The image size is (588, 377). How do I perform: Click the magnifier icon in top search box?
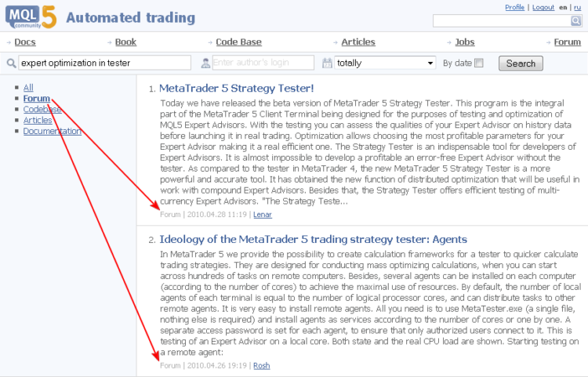tap(575, 21)
